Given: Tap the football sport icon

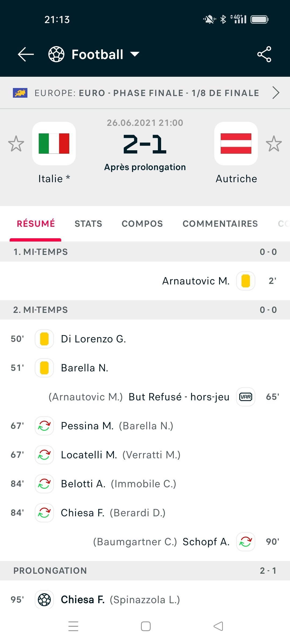Looking at the screenshot, I should pos(56,54).
